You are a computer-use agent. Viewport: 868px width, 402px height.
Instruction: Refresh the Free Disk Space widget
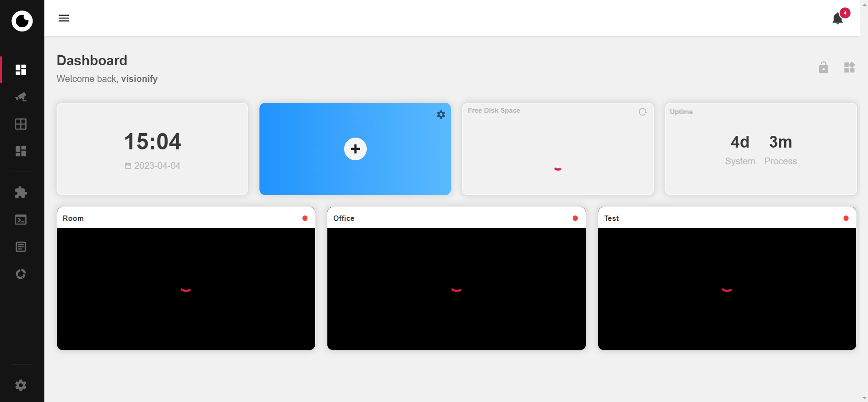coord(643,112)
